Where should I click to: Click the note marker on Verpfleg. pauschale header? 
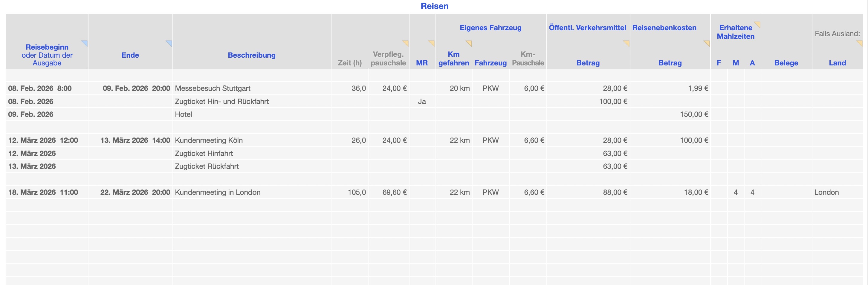406,43
